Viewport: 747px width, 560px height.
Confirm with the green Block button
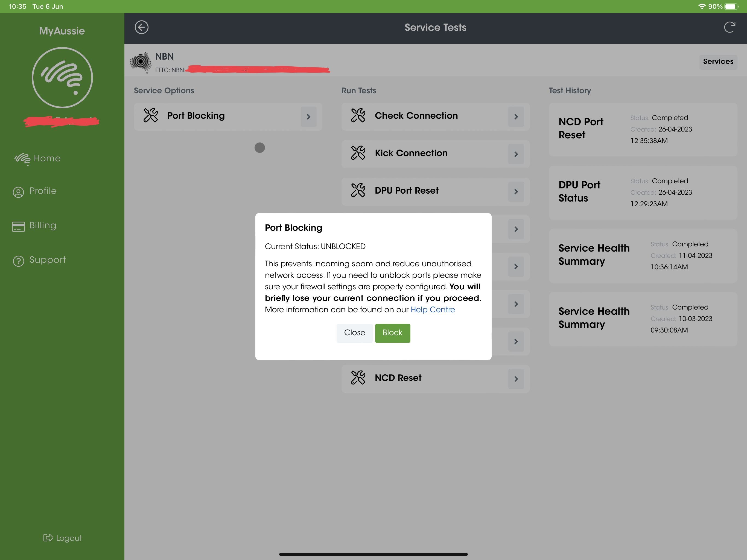point(392,333)
